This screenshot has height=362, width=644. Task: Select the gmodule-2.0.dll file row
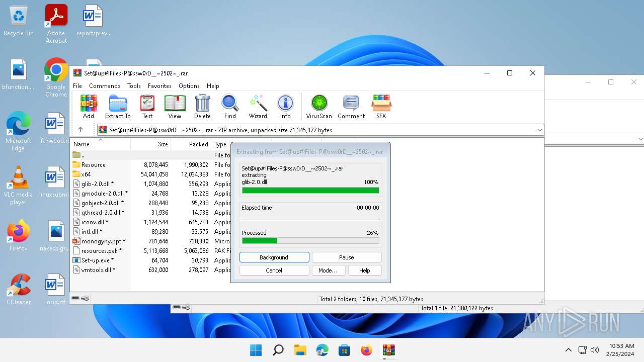150,193
